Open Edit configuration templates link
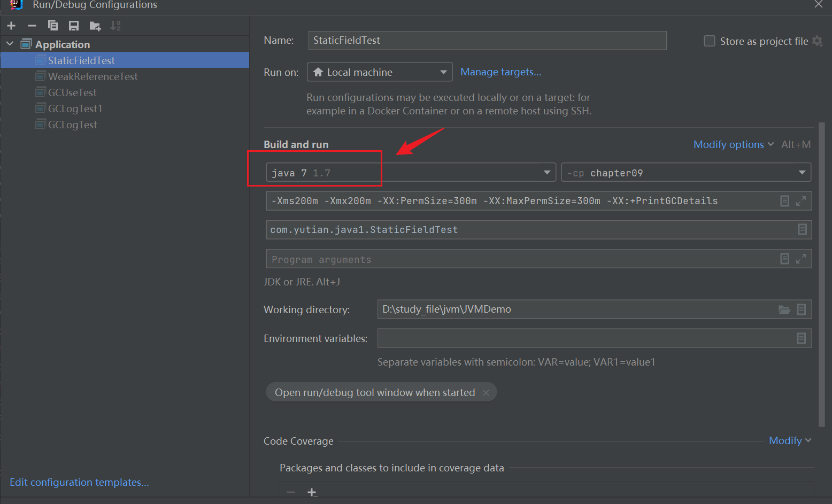 [x=79, y=482]
